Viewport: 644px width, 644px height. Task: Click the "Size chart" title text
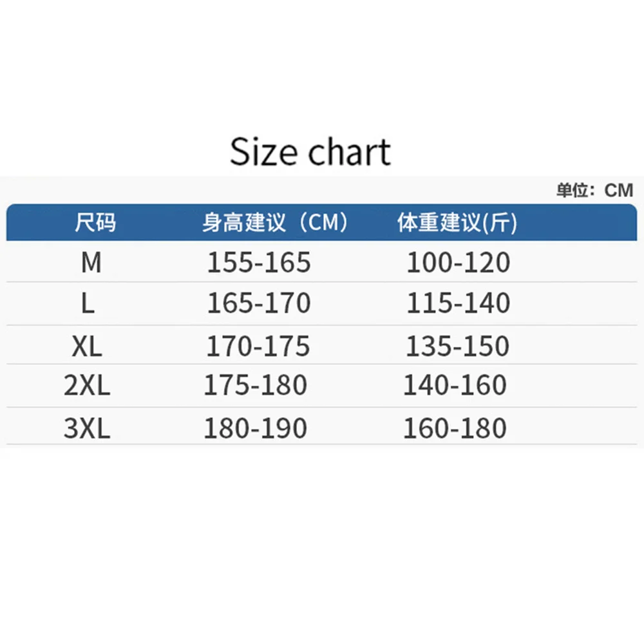point(310,153)
